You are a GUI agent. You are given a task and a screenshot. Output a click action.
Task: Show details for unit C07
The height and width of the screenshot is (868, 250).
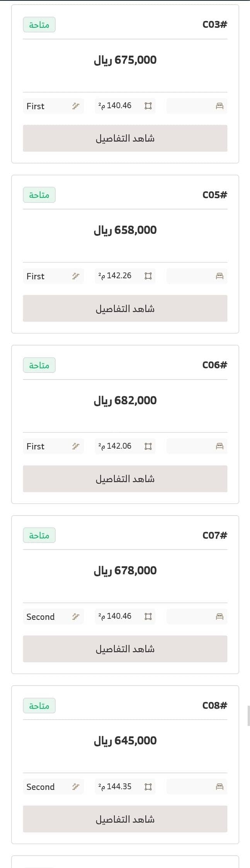point(125,649)
